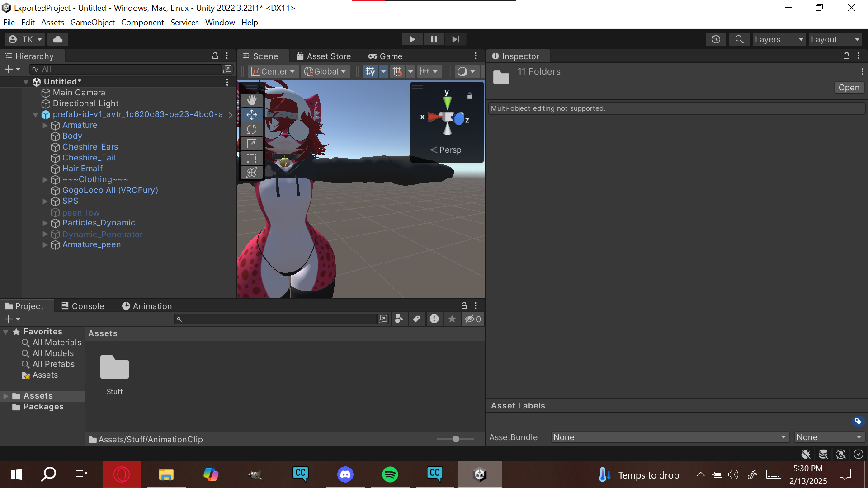868x488 pixels.
Task: Expand the Armature object
Action: (45, 125)
